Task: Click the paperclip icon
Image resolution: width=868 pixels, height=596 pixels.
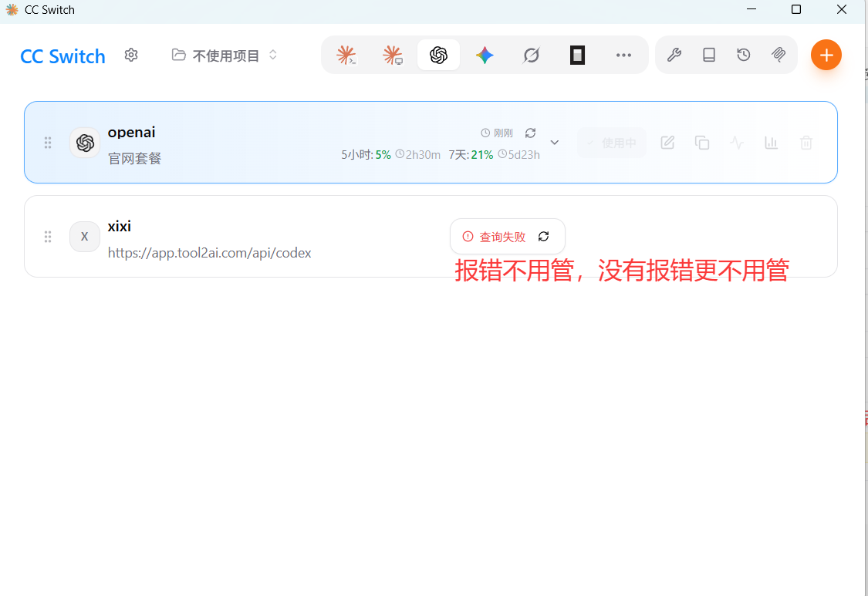Action: point(778,55)
